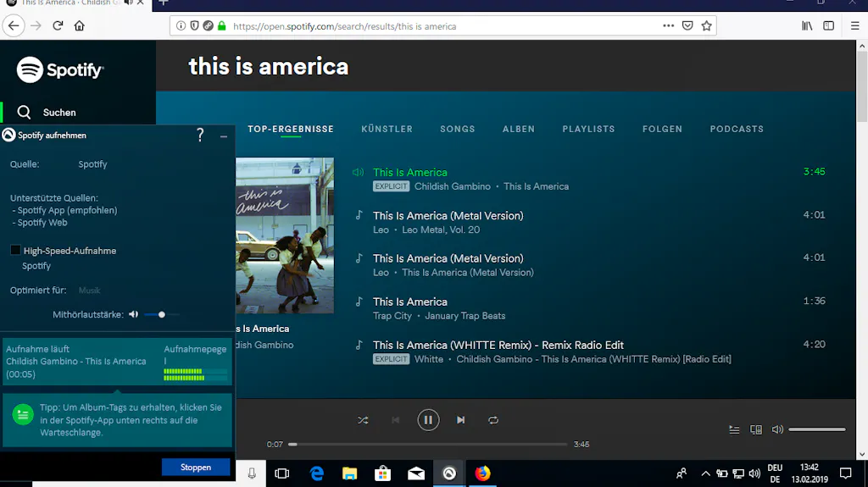
Task: Mute the Spotify player volume
Action: click(777, 429)
